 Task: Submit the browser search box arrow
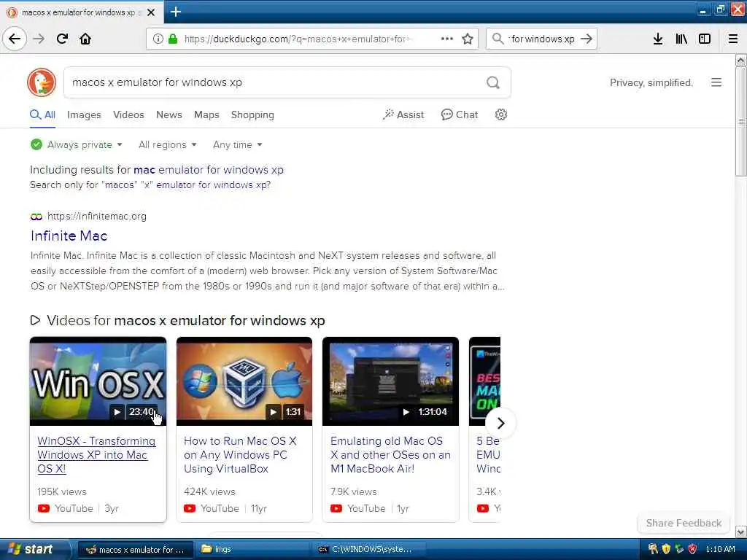pyautogui.click(x=587, y=39)
